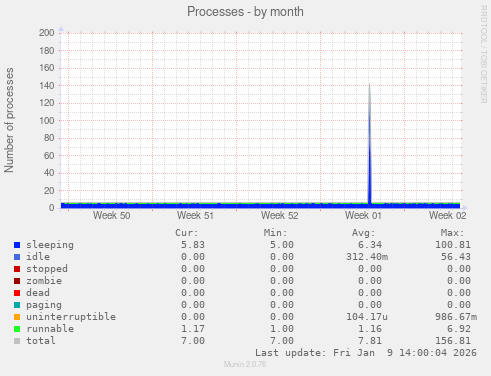Image resolution: width=491 pixels, height=376 pixels.
Task: Click the runnable current value 1.17
Action: 193,329
